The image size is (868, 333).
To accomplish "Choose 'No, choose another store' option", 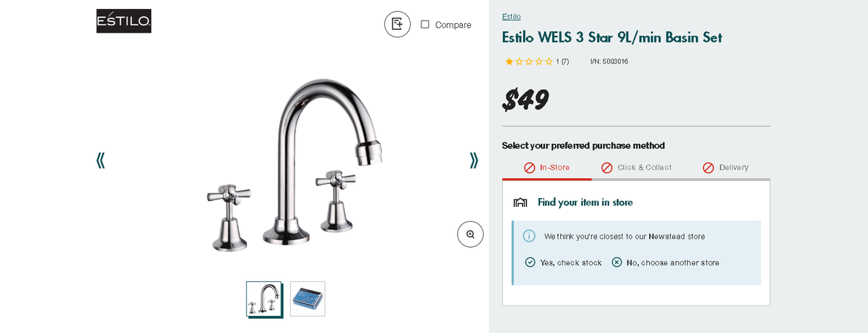I will point(665,263).
